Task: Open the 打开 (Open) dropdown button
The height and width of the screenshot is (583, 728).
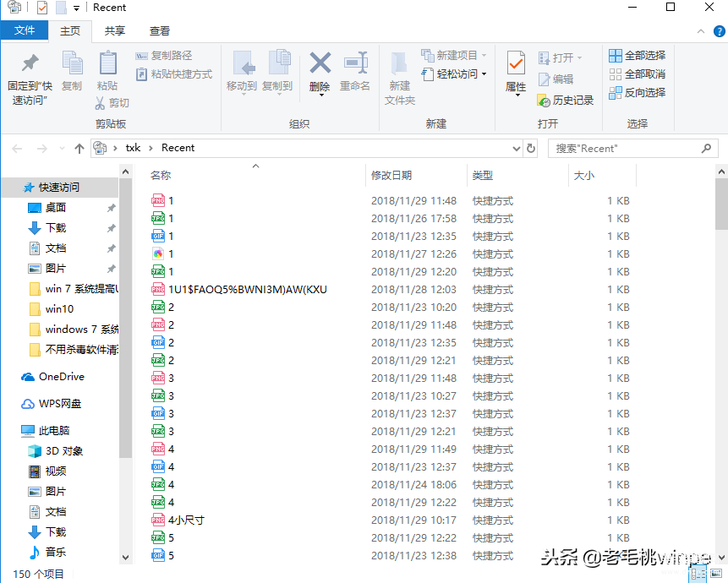Action: [560, 58]
